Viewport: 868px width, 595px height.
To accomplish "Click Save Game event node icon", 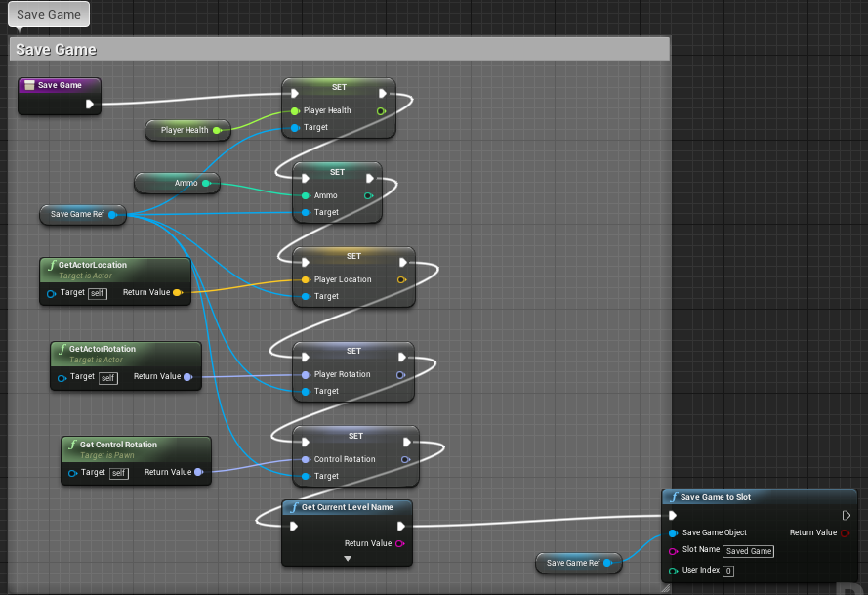I will click(29, 85).
